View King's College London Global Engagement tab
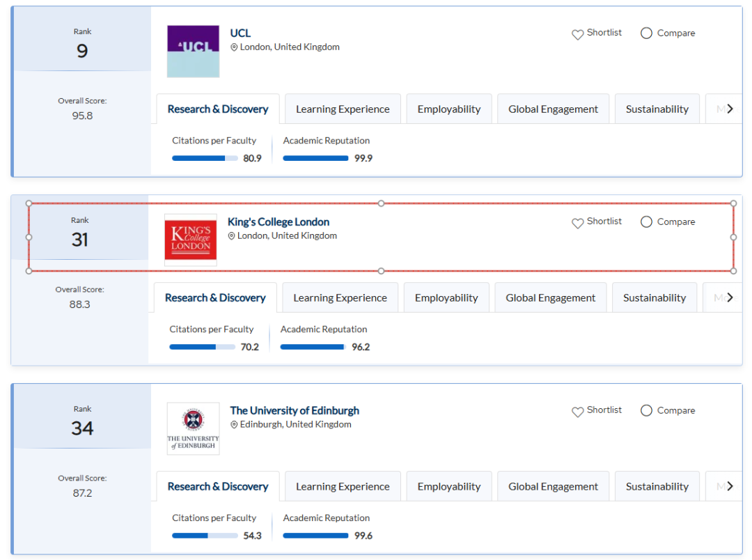This screenshot has width=752, height=560. click(x=551, y=297)
